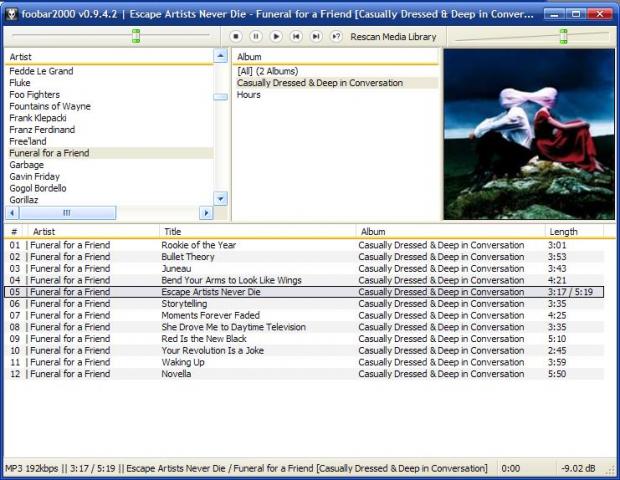Select track Waking Up
The height and width of the screenshot is (480, 620).
coord(304,362)
